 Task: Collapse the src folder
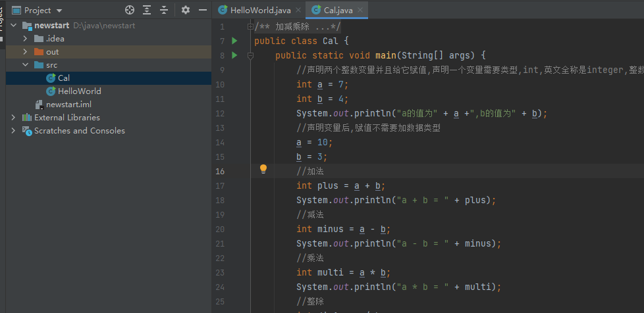(x=25, y=65)
